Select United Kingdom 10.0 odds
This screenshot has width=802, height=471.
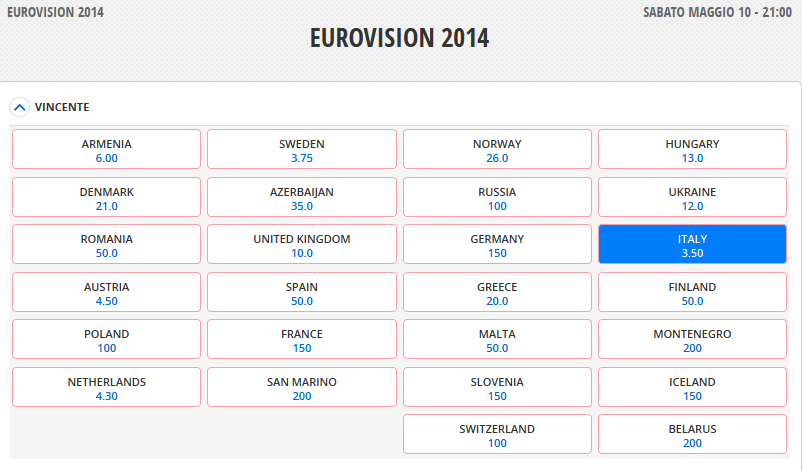pos(301,245)
